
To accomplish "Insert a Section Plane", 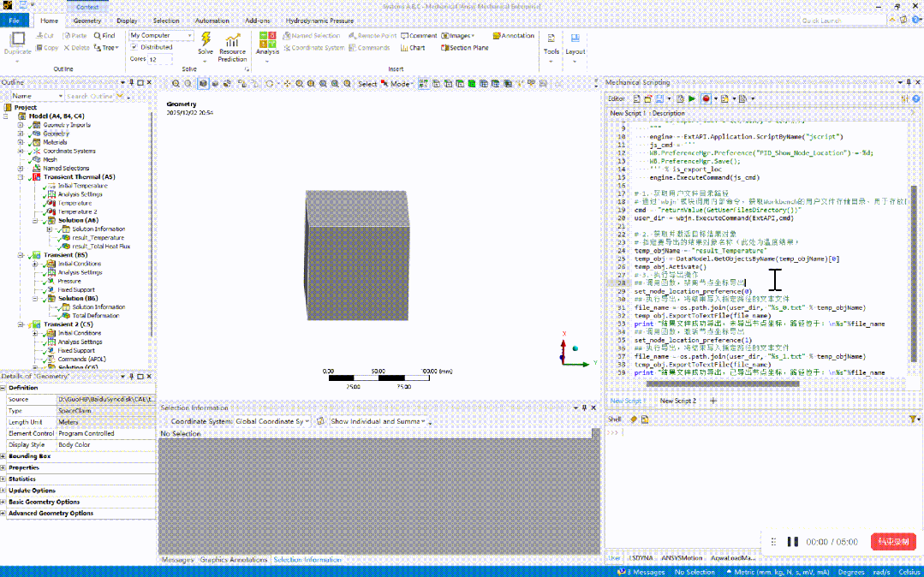I will pyautogui.click(x=465, y=48).
